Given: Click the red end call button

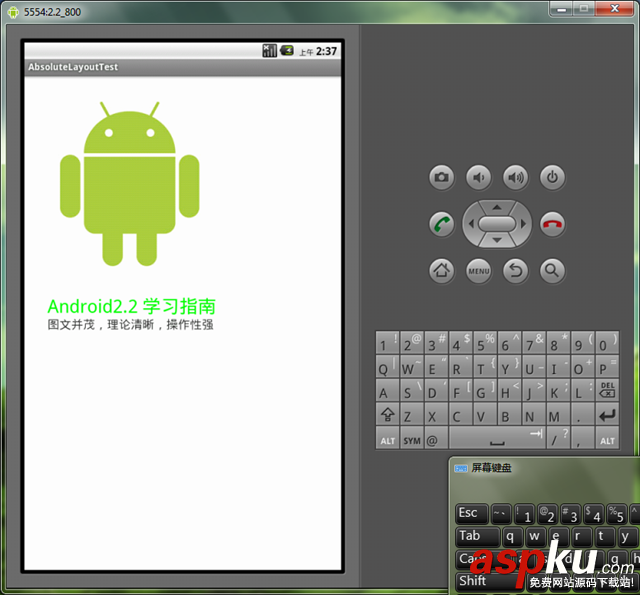Looking at the screenshot, I should tap(552, 224).
